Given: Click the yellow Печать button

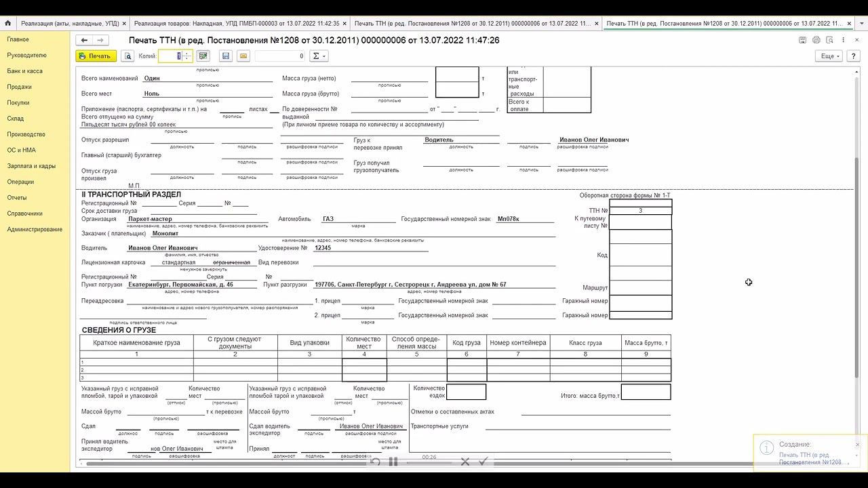Looking at the screenshot, I should pyautogui.click(x=96, y=56).
